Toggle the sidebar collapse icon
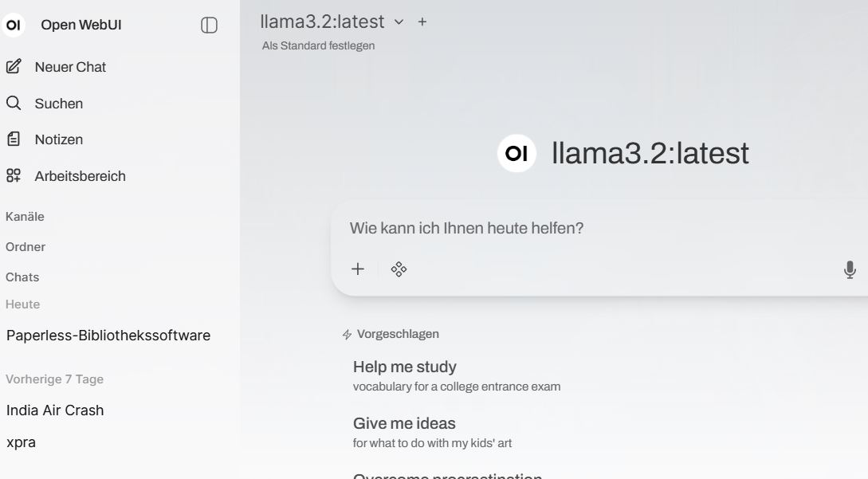 point(209,26)
